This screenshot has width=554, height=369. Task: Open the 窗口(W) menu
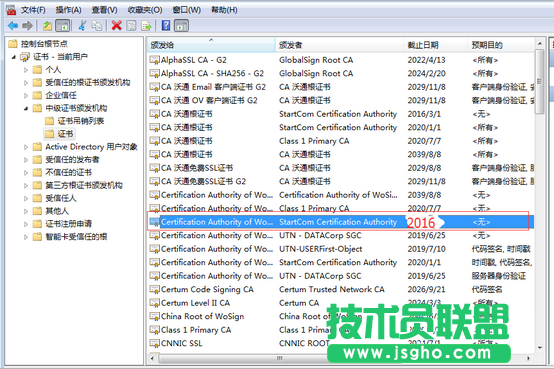pyautogui.click(x=187, y=10)
